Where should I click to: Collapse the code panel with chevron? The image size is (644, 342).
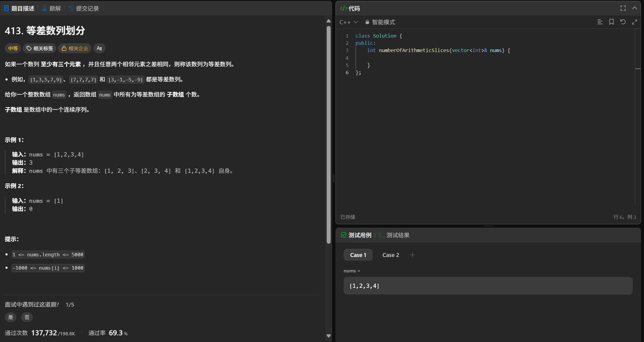634,8
